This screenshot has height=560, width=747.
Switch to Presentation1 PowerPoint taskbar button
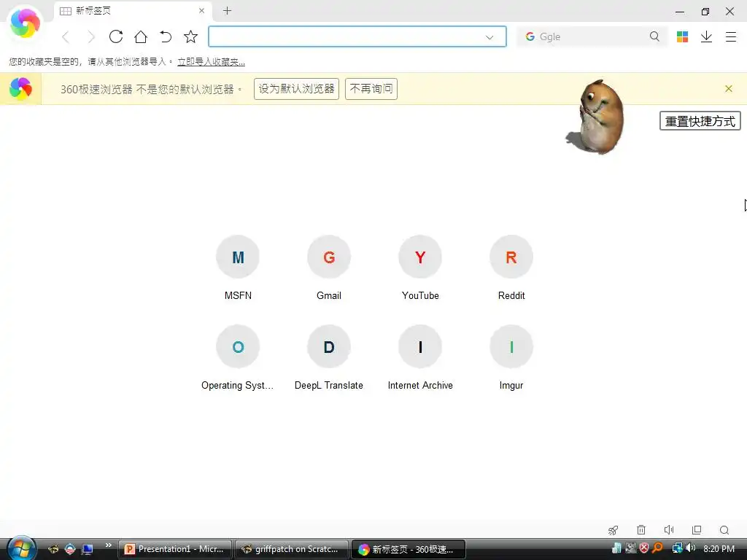click(x=175, y=549)
